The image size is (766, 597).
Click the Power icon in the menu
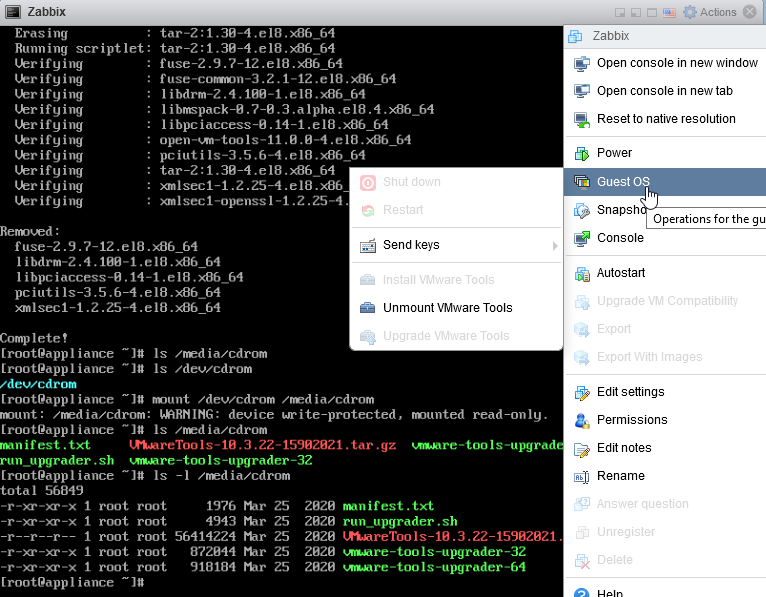pos(581,154)
